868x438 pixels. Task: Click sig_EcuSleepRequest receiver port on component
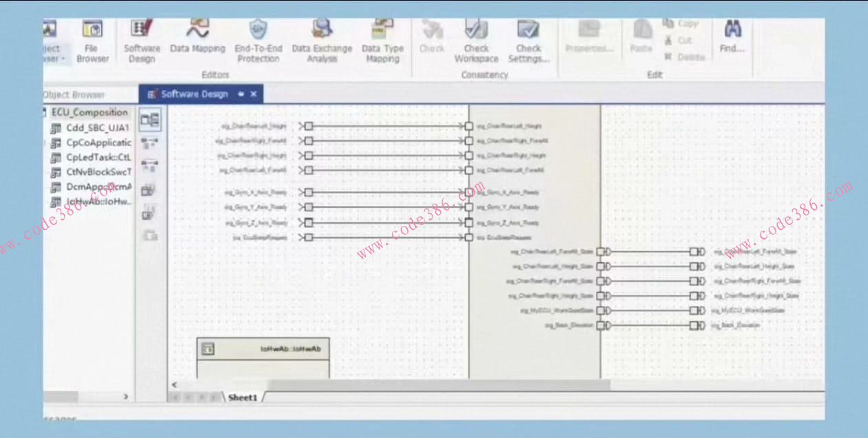pyautogui.click(x=469, y=238)
